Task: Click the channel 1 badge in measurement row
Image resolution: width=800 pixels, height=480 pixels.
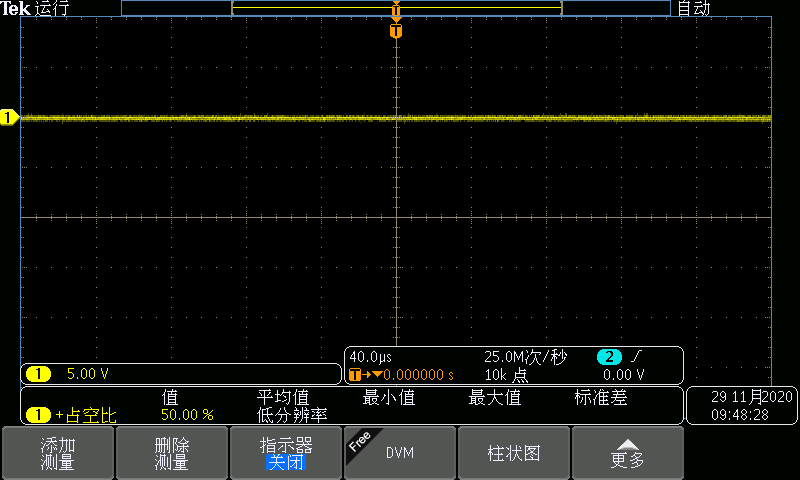Action: pos(38,415)
